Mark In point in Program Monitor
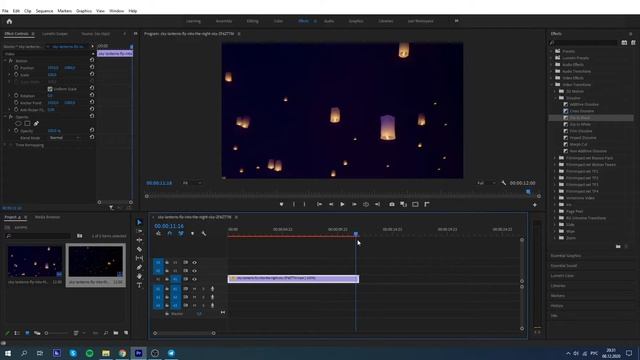This screenshot has height=360, width=640. pyautogui.click(x=293, y=204)
